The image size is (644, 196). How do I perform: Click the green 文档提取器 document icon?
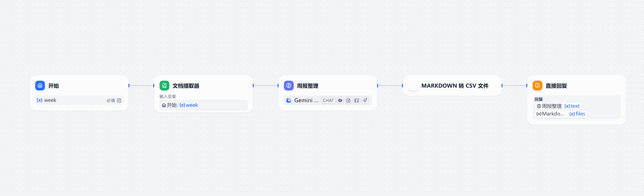coord(164,85)
